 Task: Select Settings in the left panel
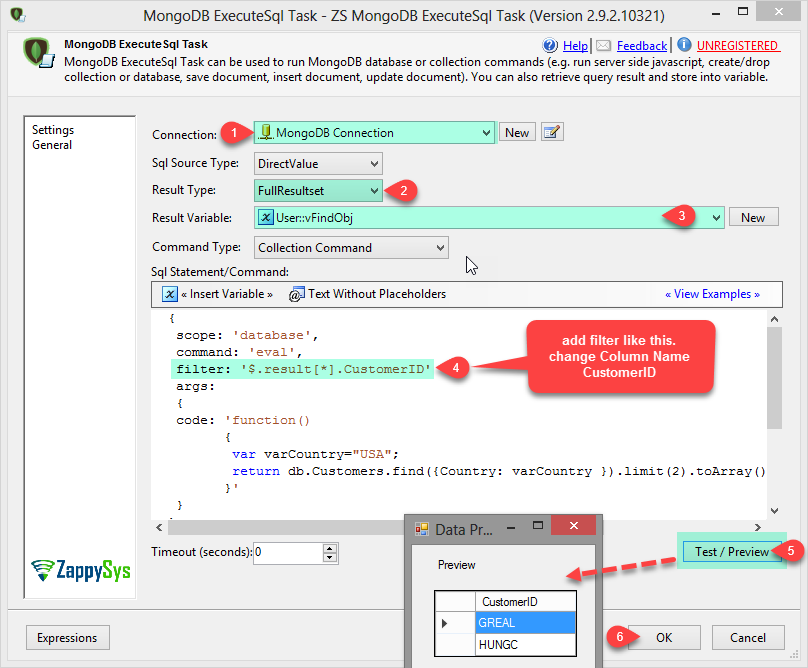[x=53, y=129]
